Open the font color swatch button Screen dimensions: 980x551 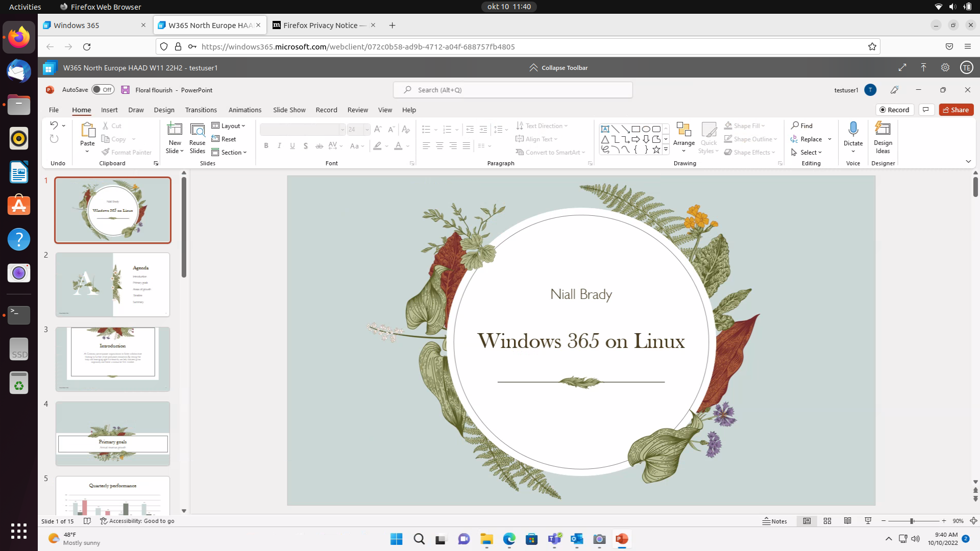click(x=398, y=146)
